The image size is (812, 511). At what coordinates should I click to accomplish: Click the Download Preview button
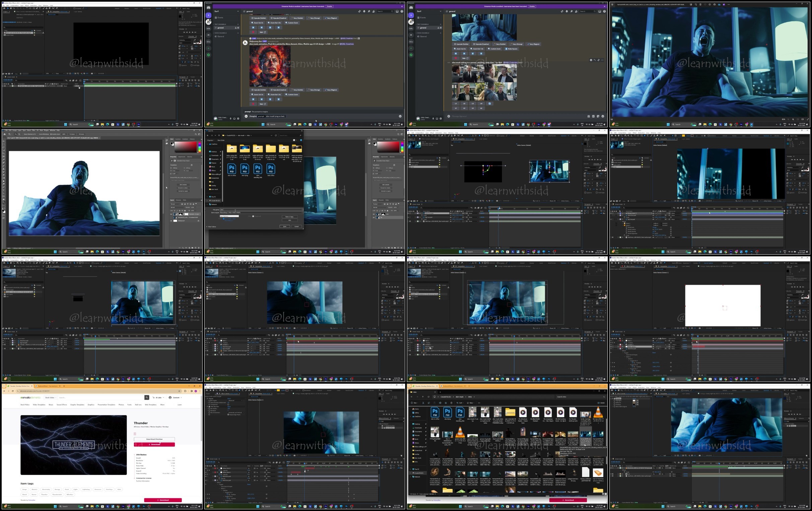click(x=154, y=439)
